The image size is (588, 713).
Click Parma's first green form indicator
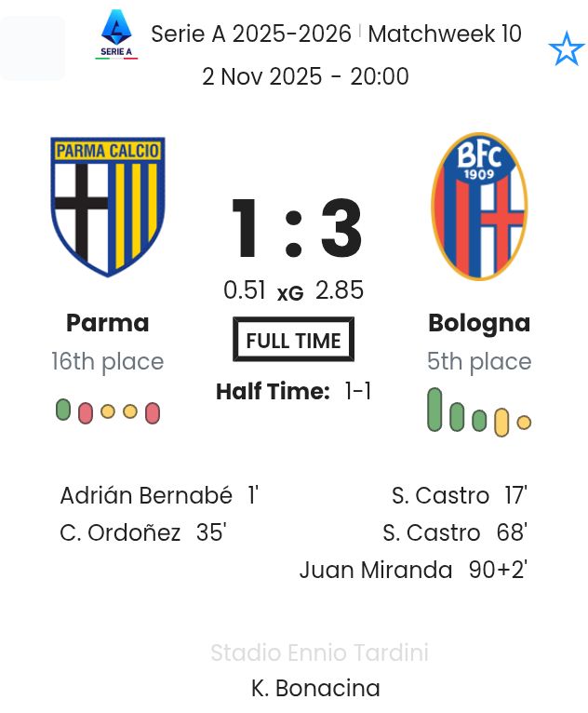63,410
